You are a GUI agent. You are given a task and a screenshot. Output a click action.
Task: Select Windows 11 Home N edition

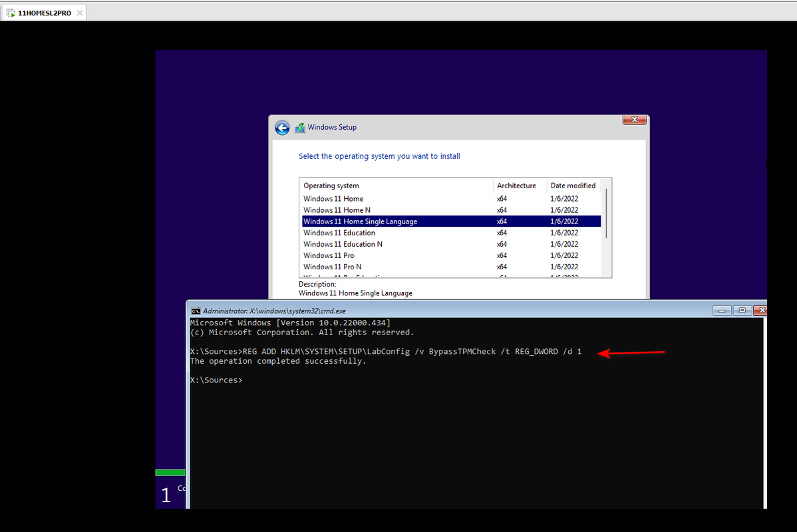click(451, 210)
